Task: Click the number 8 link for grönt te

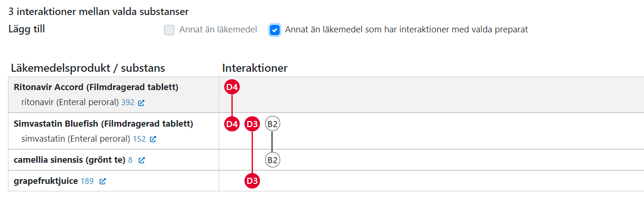Action: (x=130, y=160)
